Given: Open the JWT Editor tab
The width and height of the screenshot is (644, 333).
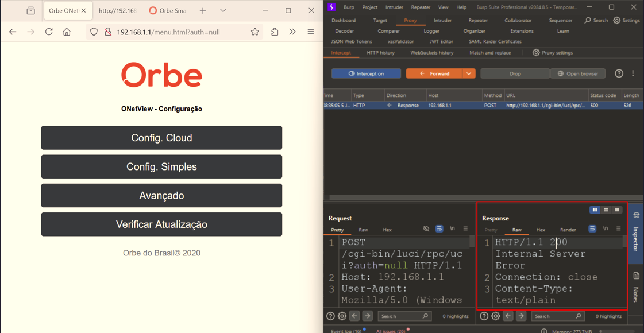Looking at the screenshot, I should tap(442, 41).
